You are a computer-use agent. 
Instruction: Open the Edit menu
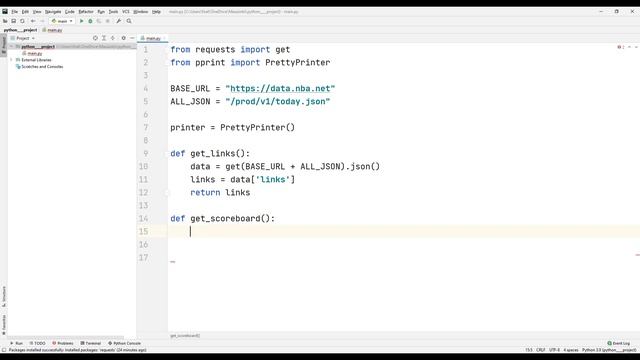[x=25, y=12]
